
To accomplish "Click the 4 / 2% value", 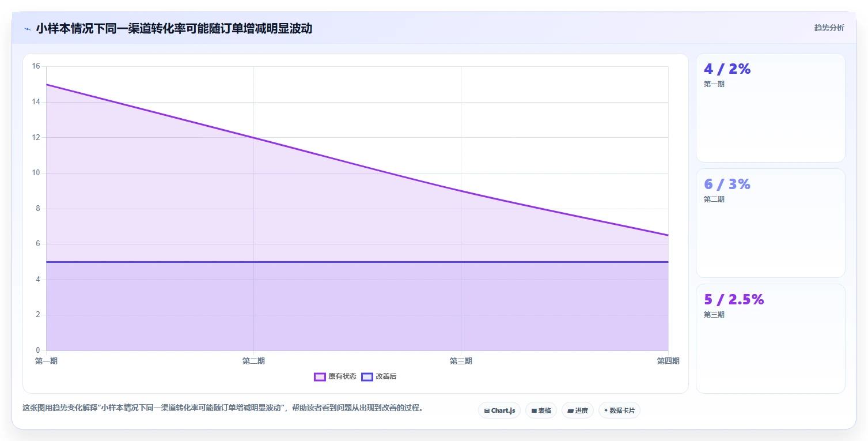I will tap(727, 69).
